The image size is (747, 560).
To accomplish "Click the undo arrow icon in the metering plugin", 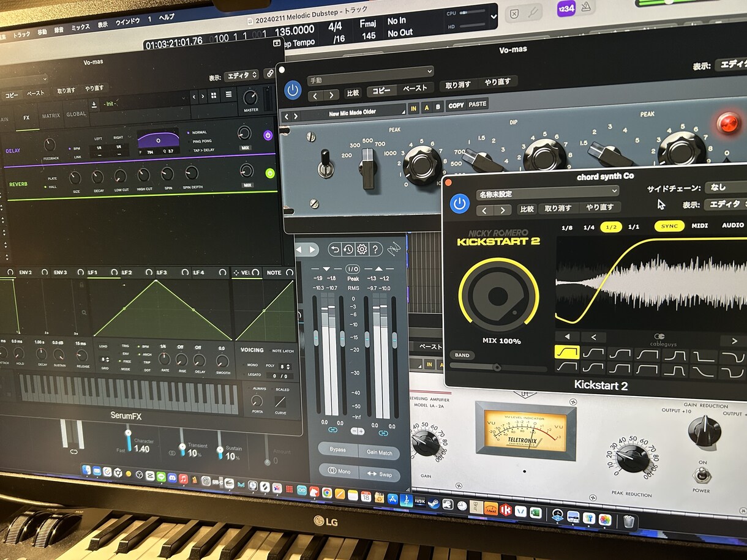I will (334, 248).
